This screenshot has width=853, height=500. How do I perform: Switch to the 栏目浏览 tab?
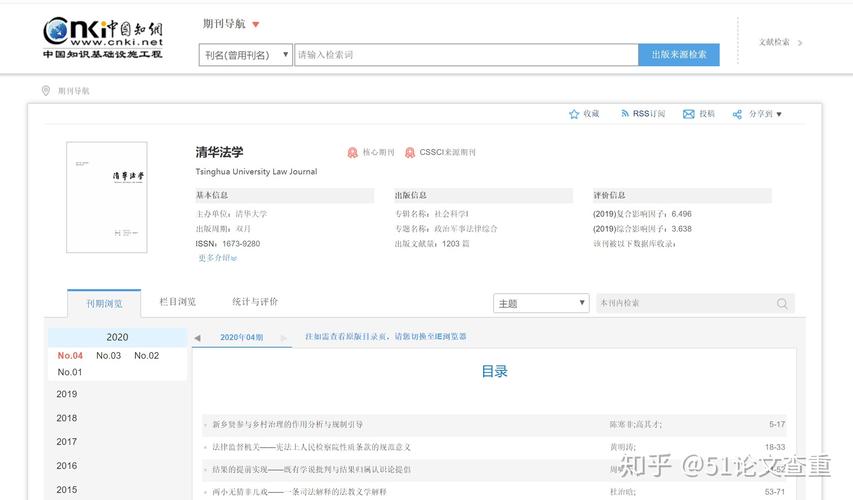[x=177, y=301]
